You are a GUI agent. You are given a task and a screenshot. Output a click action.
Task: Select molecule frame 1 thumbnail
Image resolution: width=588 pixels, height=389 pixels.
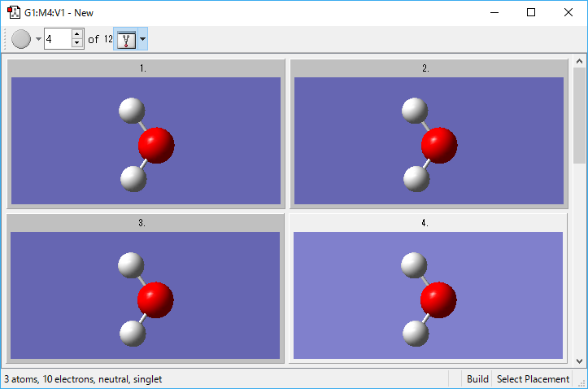coord(146,141)
